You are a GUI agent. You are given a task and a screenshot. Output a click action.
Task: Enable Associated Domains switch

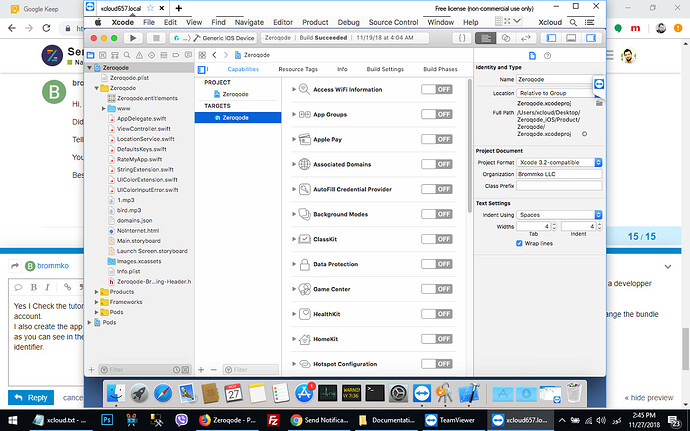437,164
